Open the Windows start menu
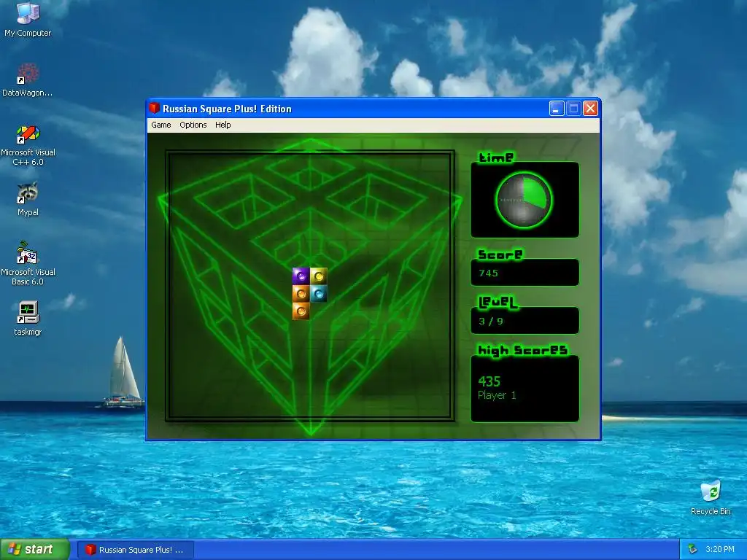747x560 pixels. coord(34,550)
